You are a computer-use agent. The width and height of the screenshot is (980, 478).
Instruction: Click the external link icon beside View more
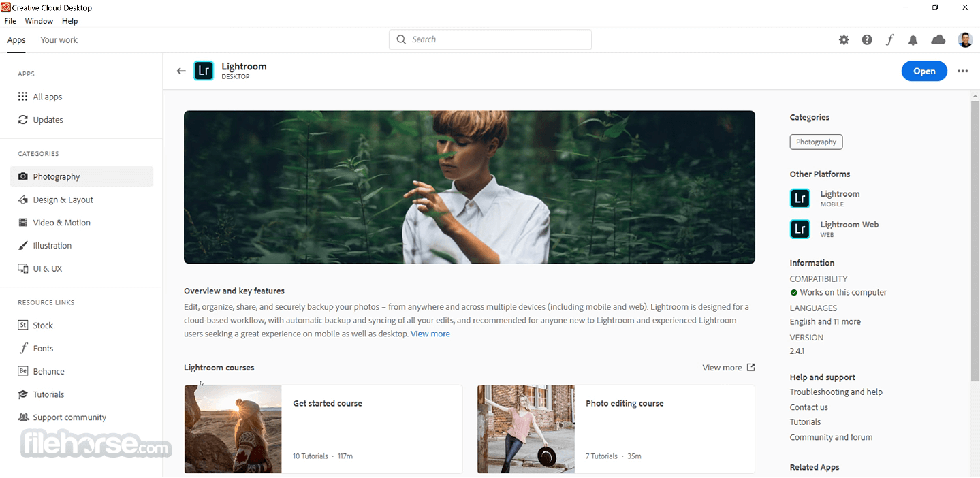click(751, 367)
